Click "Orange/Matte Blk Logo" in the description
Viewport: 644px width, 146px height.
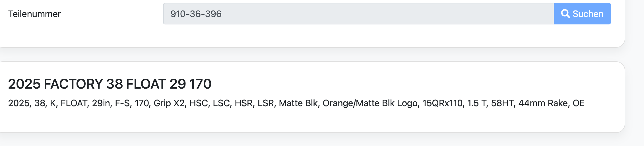coord(370,103)
